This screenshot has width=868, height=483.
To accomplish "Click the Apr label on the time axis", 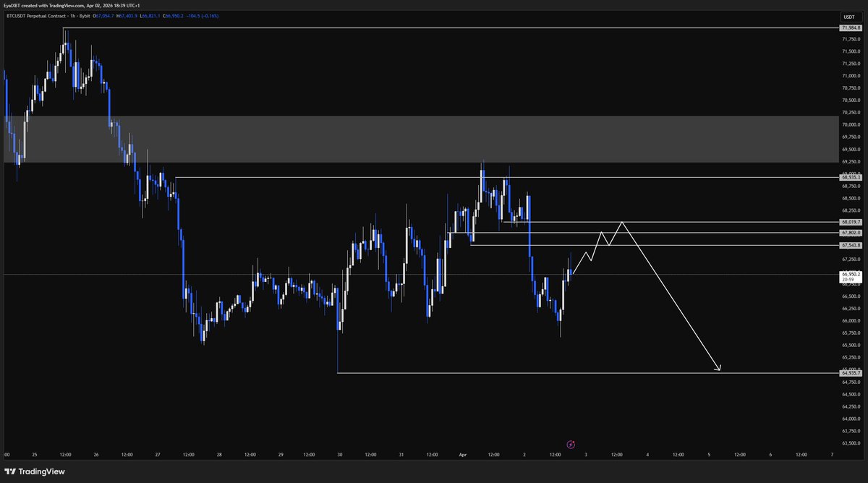I will 464,455.
